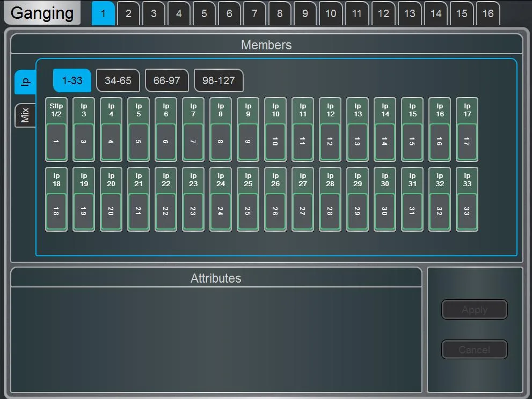532x399 pixels.
Task: Select Ip 23 channel member
Action: (x=193, y=199)
